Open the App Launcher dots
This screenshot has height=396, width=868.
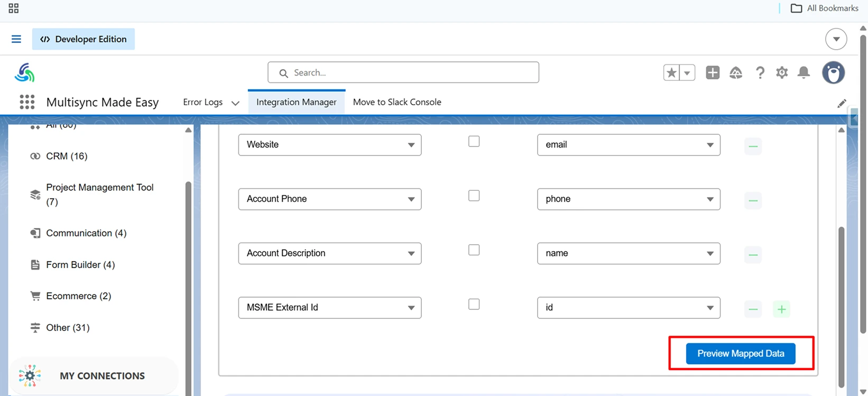pyautogui.click(x=27, y=102)
